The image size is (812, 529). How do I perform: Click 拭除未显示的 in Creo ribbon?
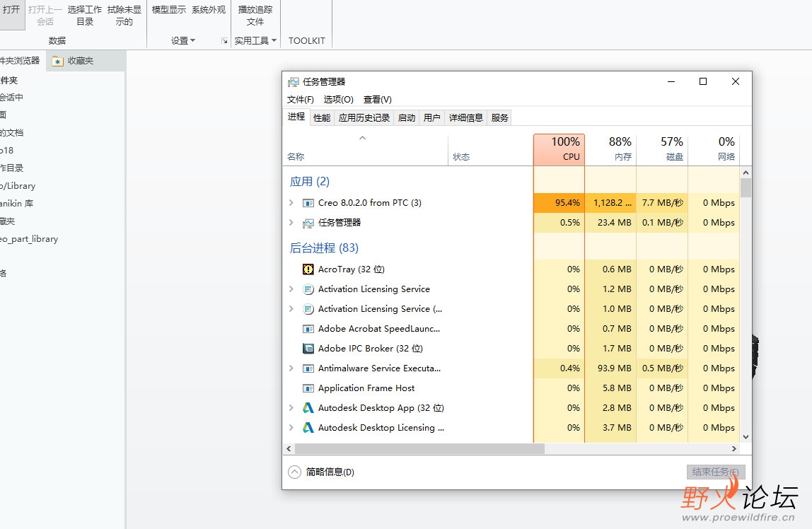(124, 16)
